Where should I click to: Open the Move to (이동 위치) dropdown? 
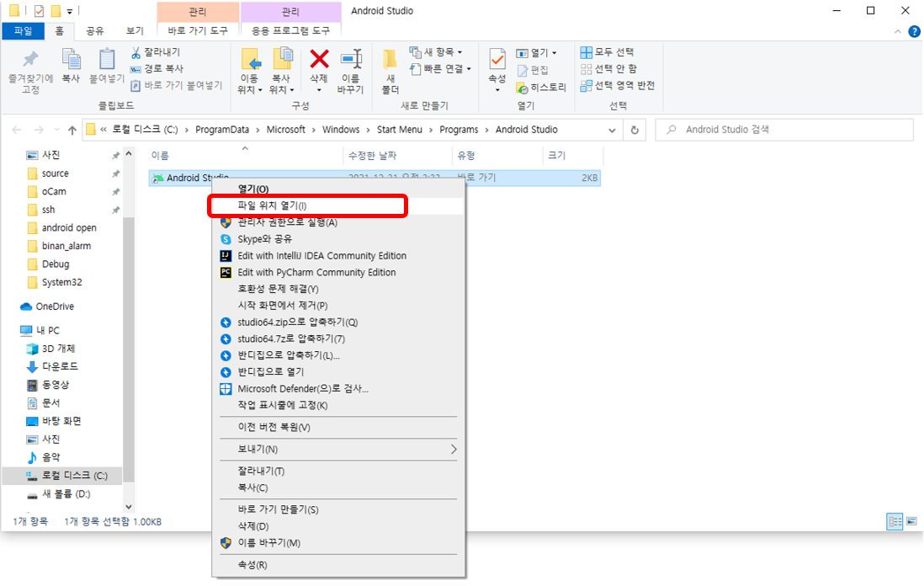tap(250, 72)
